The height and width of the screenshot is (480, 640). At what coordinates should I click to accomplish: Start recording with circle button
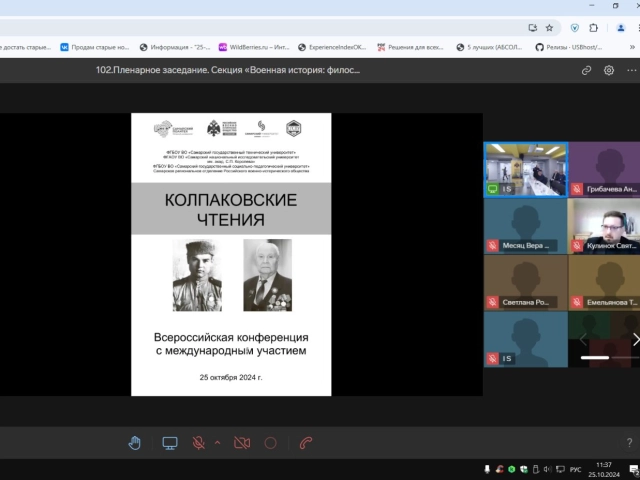tap(271, 443)
